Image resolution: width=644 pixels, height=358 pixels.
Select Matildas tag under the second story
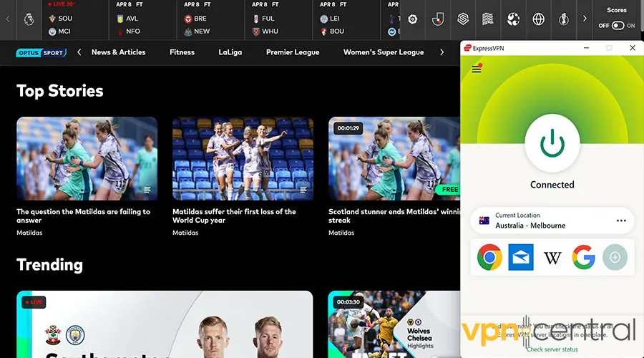pos(185,233)
